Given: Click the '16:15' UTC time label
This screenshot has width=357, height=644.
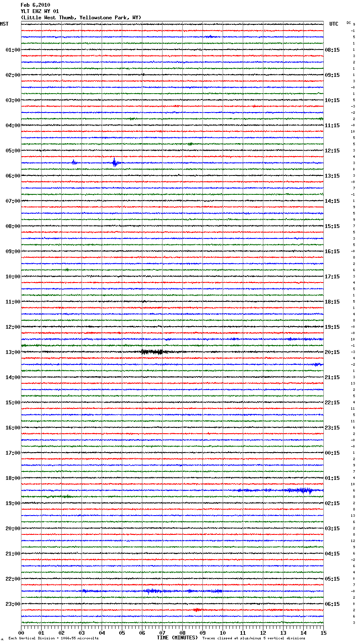Looking at the screenshot, I should tap(332, 251).
